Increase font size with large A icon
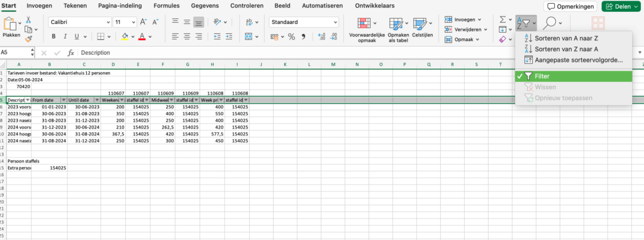 [x=143, y=22]
